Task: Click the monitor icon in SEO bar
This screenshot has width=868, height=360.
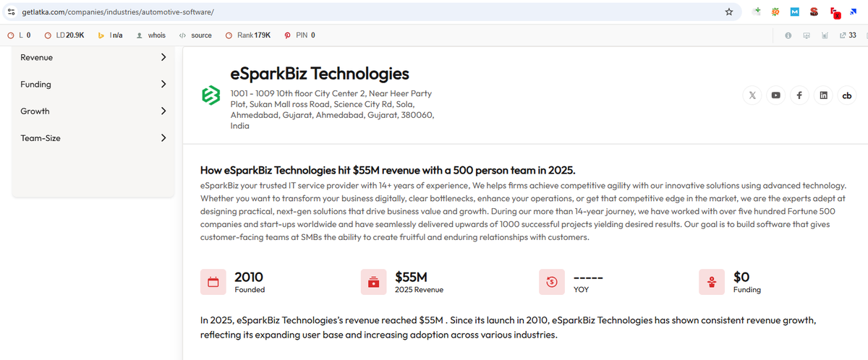Action: pyautogui.click(x=807, y=35)
